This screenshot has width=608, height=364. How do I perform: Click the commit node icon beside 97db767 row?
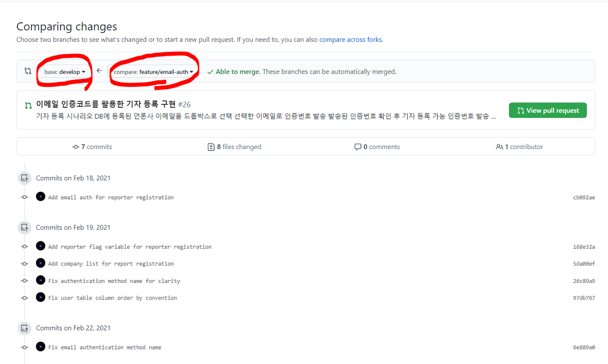click(25, 298)
